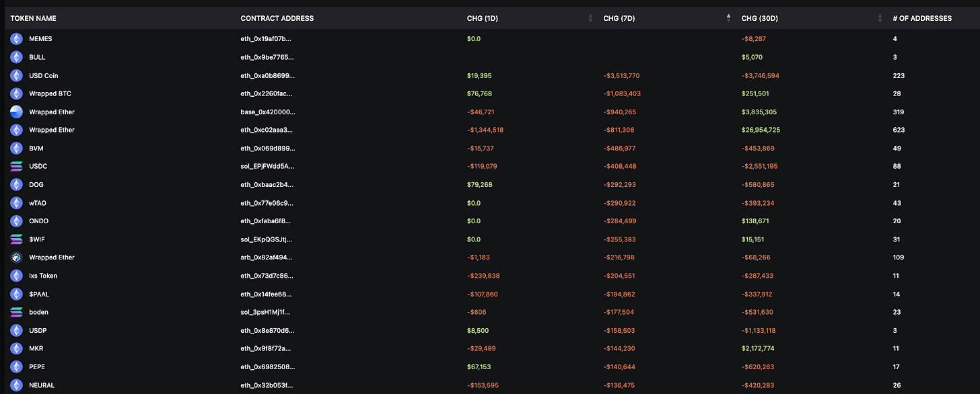The height and width of the screenshot is (394, 980).
Task: Click the Ixs Token icon
Action: [x=16, y=276]
